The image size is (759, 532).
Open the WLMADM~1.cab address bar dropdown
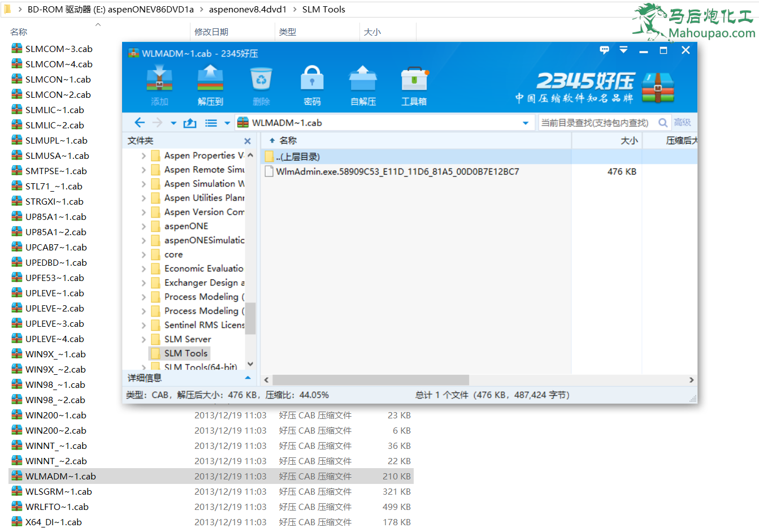526,122
